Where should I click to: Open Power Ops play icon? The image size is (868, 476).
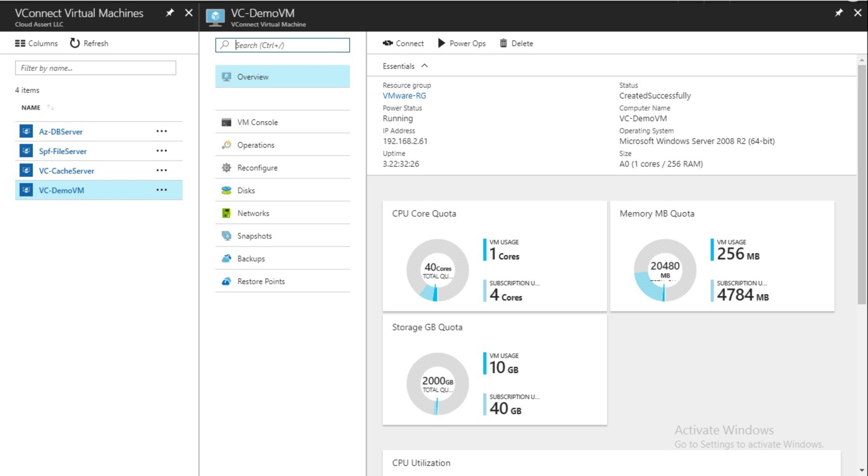coord(441,43)
